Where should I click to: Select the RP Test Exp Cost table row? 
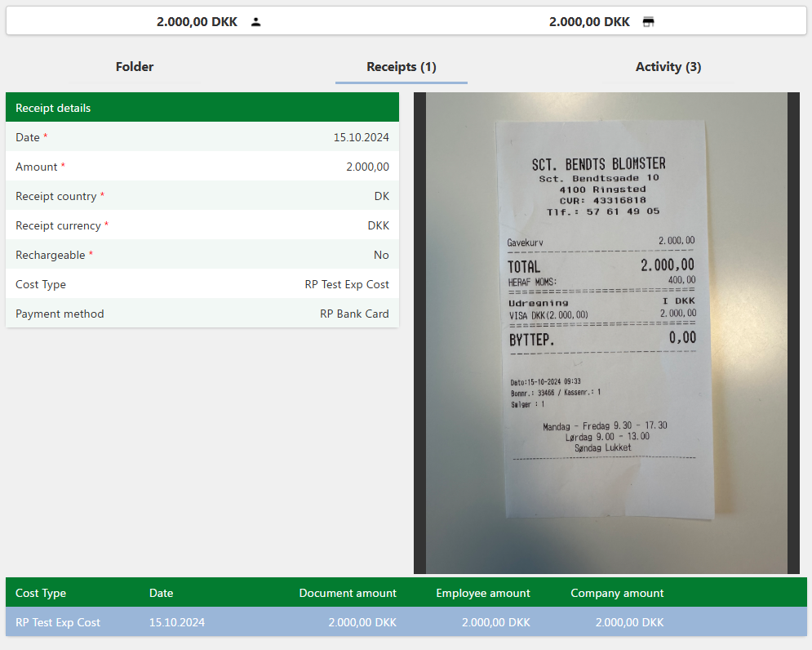406,622
